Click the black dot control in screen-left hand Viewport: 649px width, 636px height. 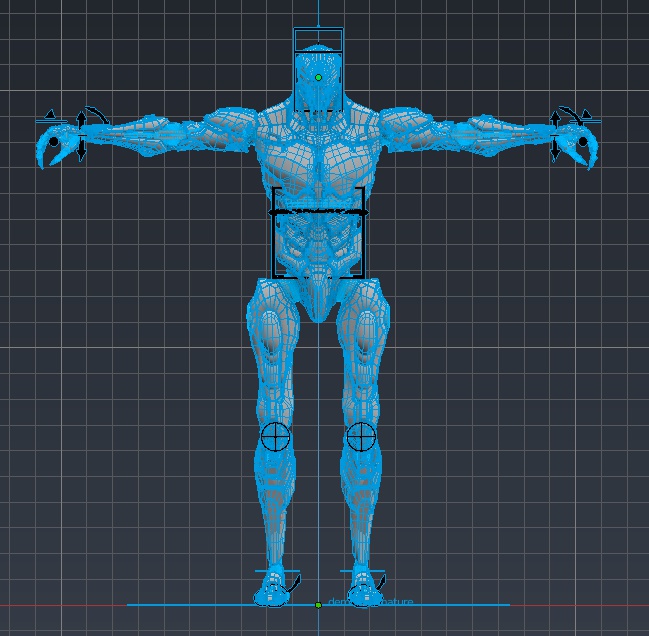(53, 142)
